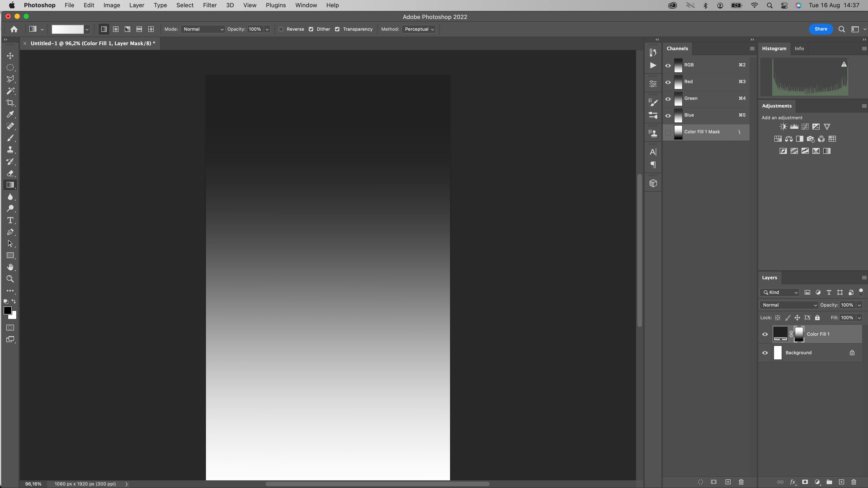
Task: Click the Delete layer trash icon
Action: [854, 482]
